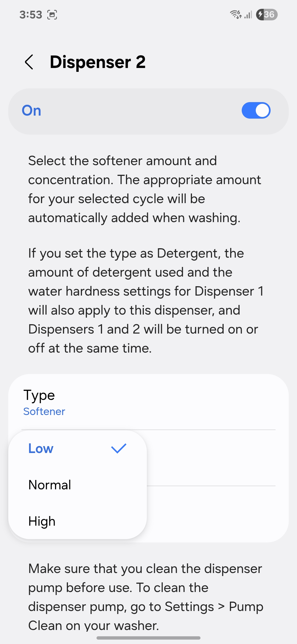The height and width of the screenshot is (644, 297).
Task: Select Low in the dropdown list
Action: [41, 448]
